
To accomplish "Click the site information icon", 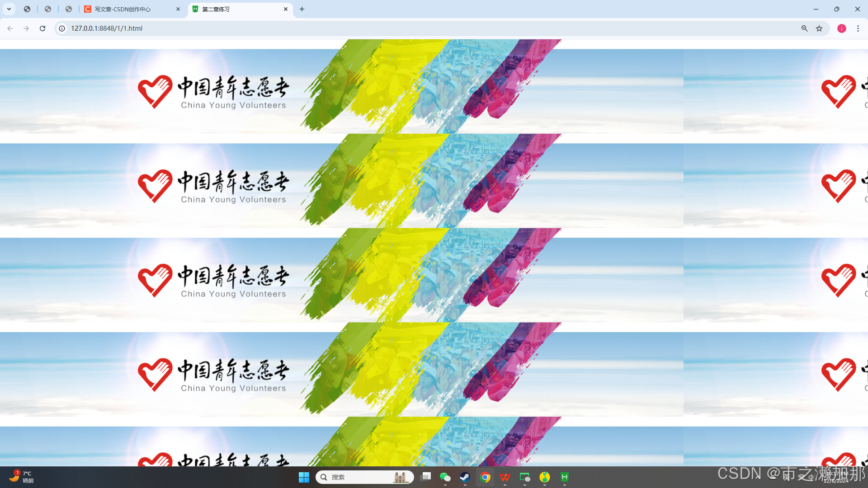I will (x=62, y=28).
